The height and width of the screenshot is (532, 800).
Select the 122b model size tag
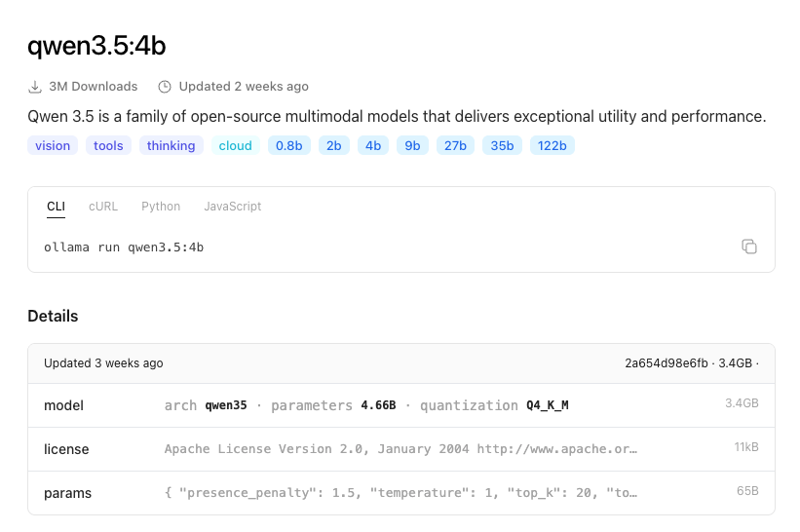(552, 146)
